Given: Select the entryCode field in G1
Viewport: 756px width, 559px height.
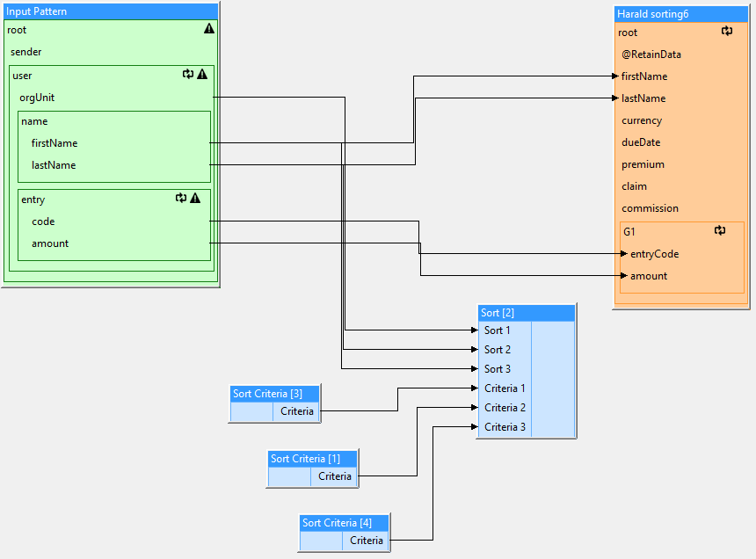Looking at the screenshot, I should (654, 254).
